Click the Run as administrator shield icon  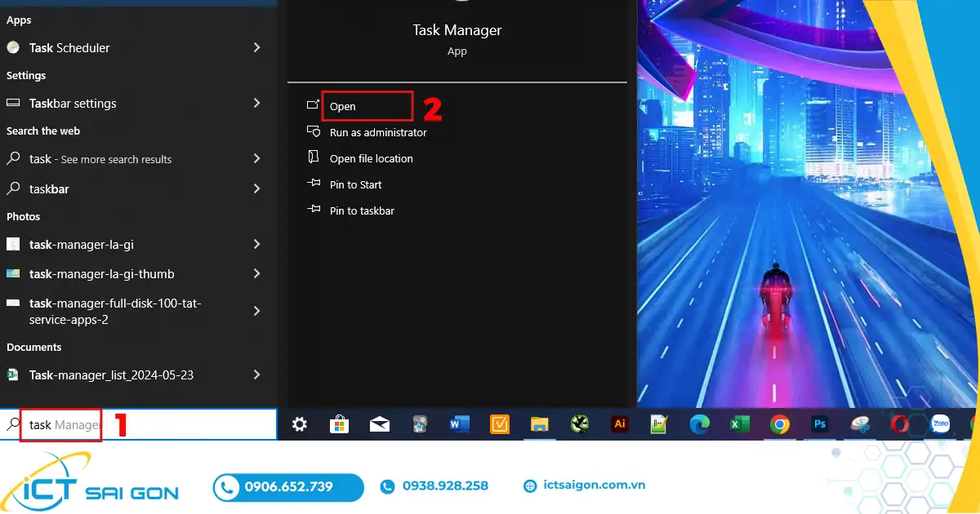pos(313,131)
